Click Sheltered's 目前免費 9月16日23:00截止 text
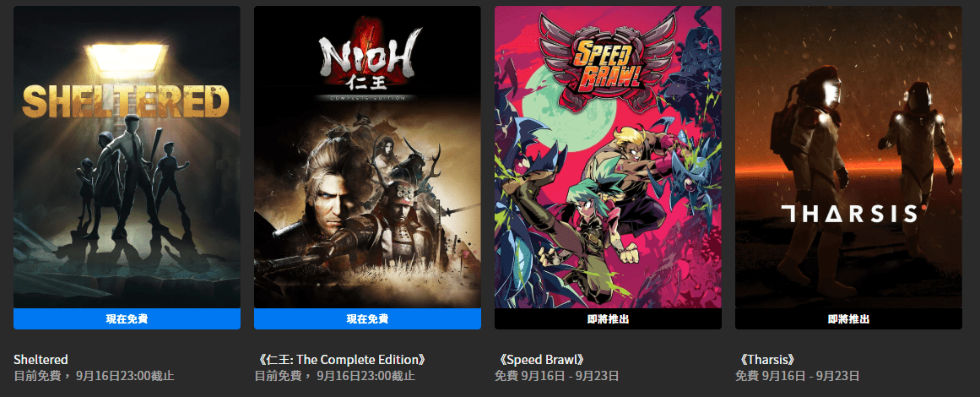The image size is (980, 397). [94, 376]
